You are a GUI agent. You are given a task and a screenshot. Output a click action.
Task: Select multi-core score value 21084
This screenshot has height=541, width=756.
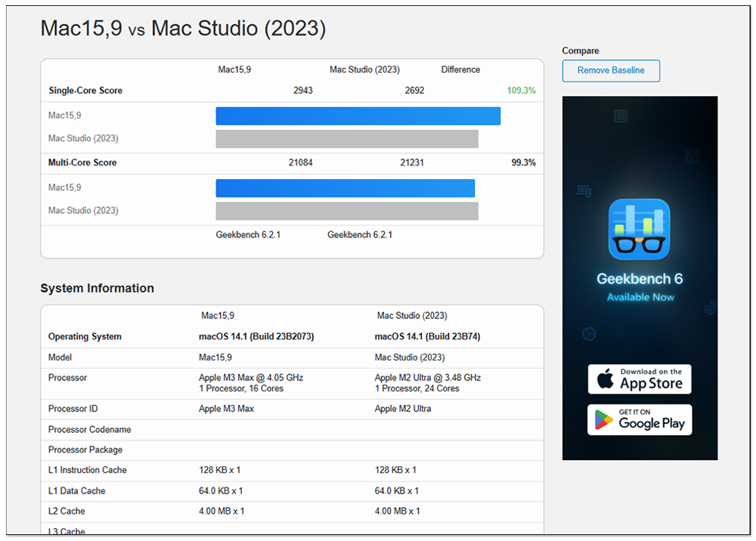click(x=300, y=163)
